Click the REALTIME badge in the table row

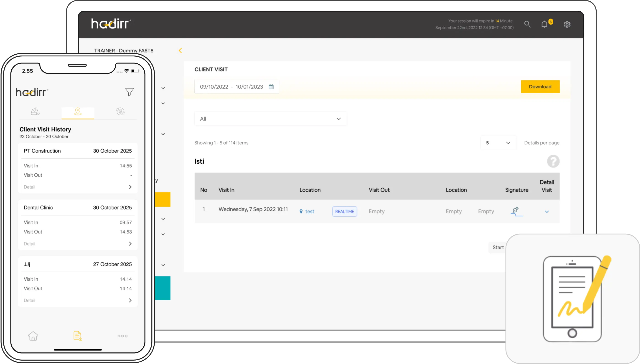[x=344, y=212]
